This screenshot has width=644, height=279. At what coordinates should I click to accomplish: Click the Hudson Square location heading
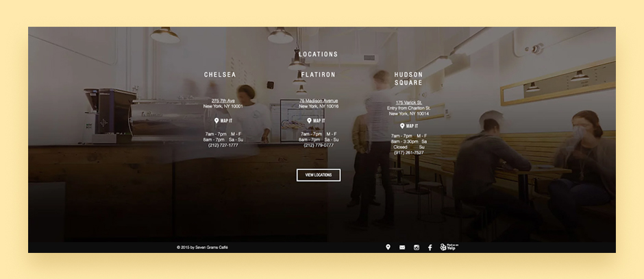[408, 79]
